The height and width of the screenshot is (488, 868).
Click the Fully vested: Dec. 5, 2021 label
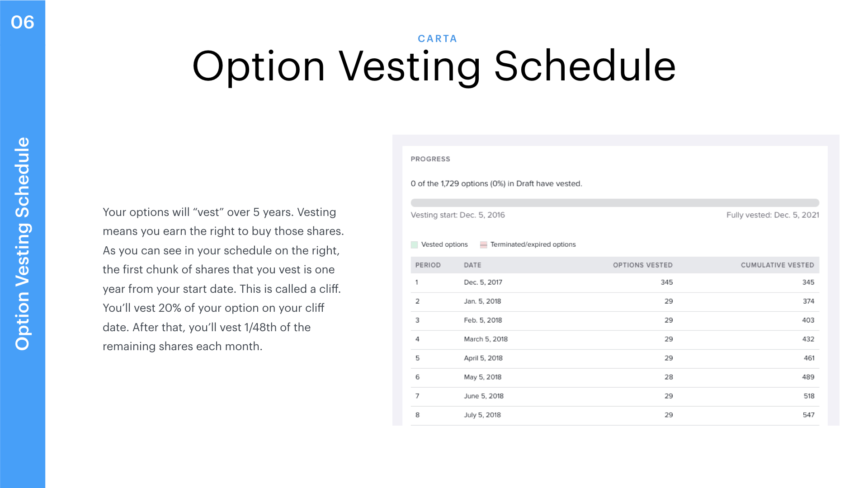(773, 215)
